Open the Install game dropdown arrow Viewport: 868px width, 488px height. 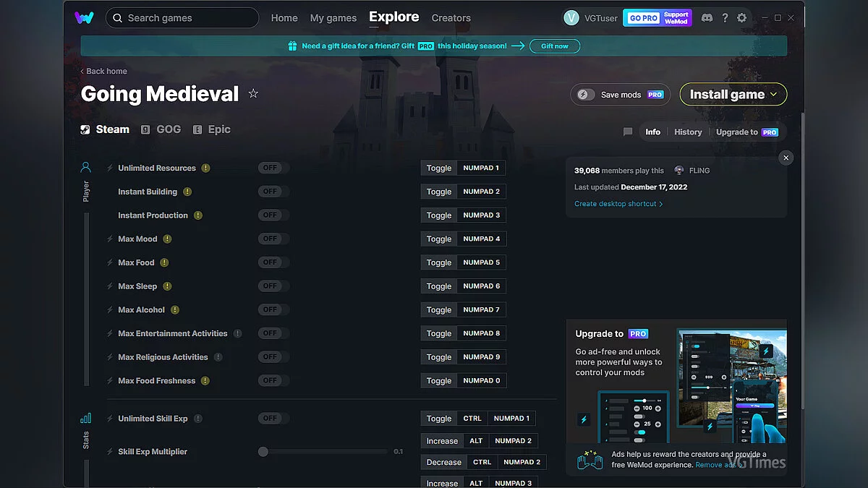(773, 94)
